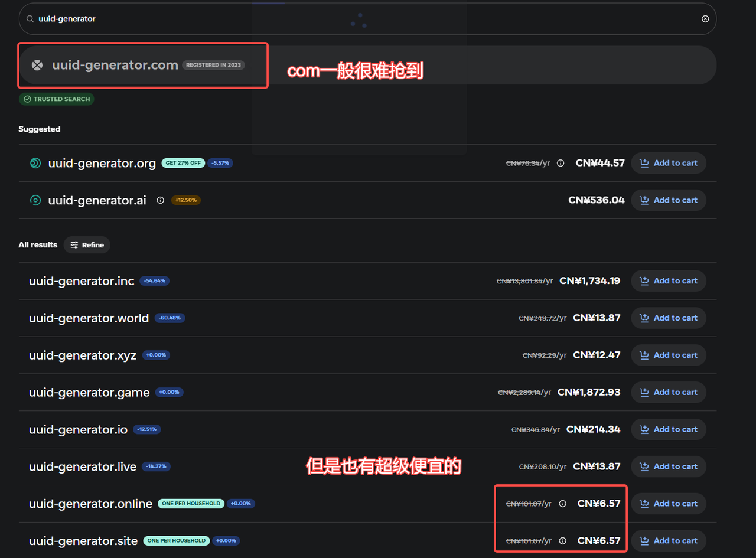Click the Suggested heading

(x=40, y=129)
